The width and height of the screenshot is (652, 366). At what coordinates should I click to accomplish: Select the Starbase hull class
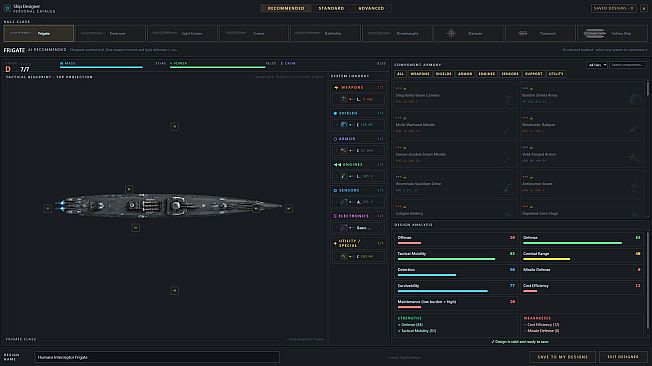point(469,33)
